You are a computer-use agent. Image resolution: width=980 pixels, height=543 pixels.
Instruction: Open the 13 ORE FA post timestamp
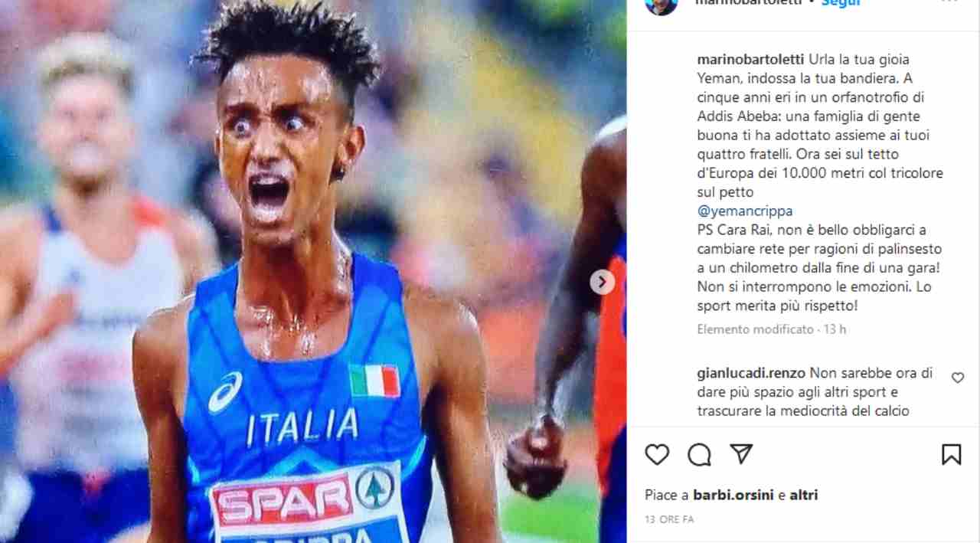[x=669, y=519]
